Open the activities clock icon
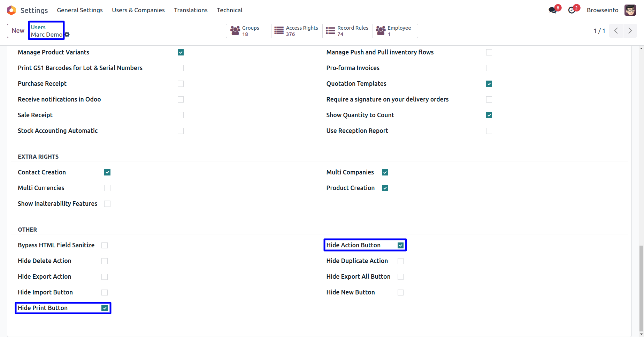Viewport: 644px width, 337px height. [x=572, y=10]
